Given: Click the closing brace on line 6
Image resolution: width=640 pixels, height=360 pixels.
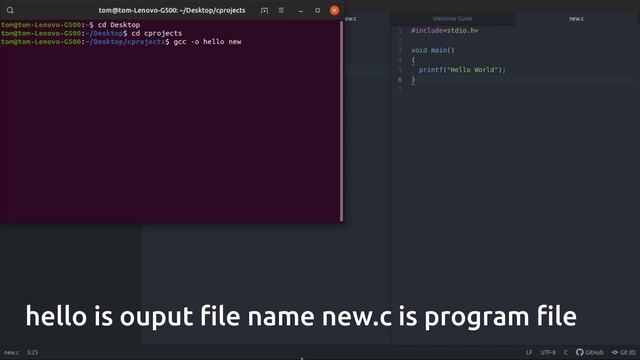Looking at the screenshot, I should click(413, 80).
